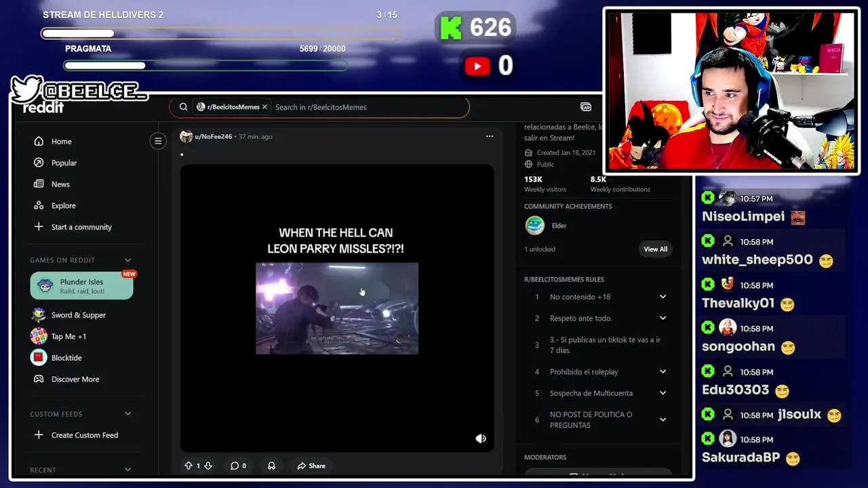Collapse the Custom Feeds section
Viewport: 868px width, 488px height.
click(x=127, y=414)
